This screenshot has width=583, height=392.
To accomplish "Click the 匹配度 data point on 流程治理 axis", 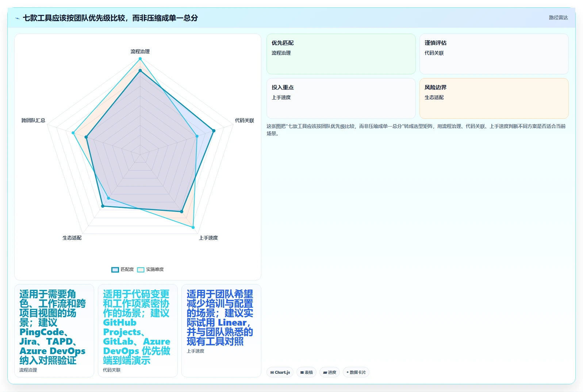I will coord(140,71).
